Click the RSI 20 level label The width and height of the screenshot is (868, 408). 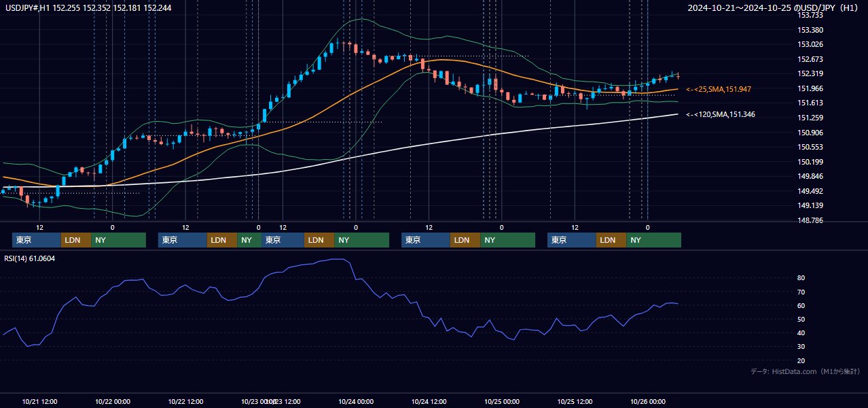[801, 360]
